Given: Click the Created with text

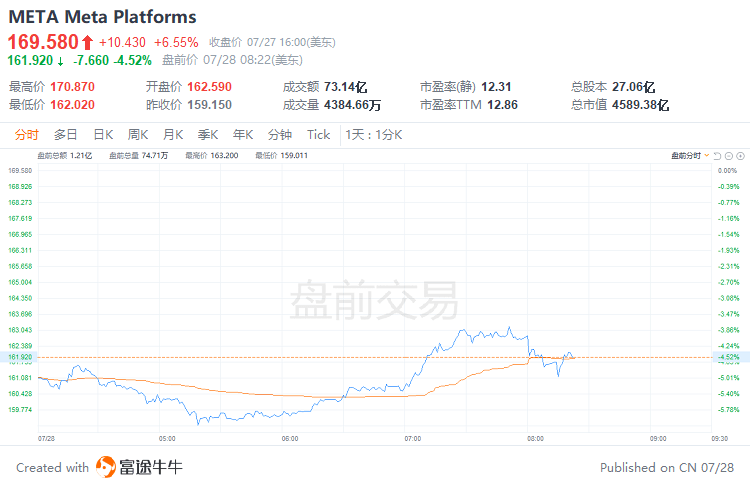Looking at the screenshot, I should [x=53, y=467].
